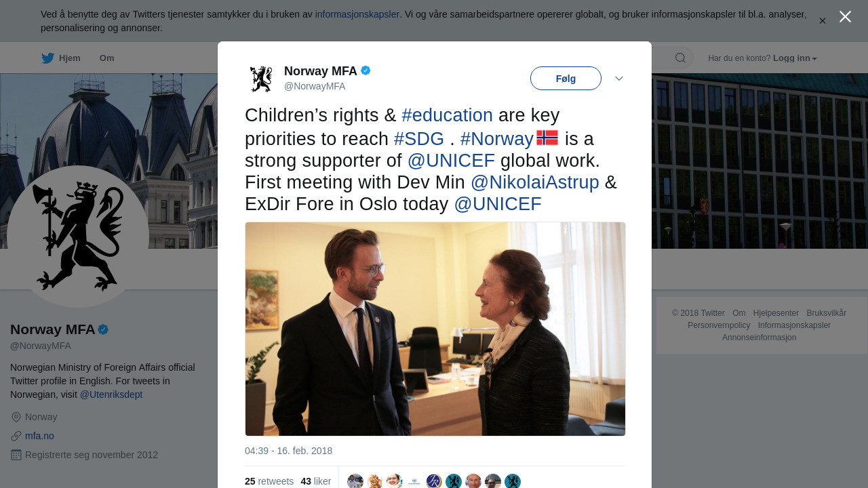The image size is (868, 488).
Task: Show the 43 liker list
Action: [316, 481]
